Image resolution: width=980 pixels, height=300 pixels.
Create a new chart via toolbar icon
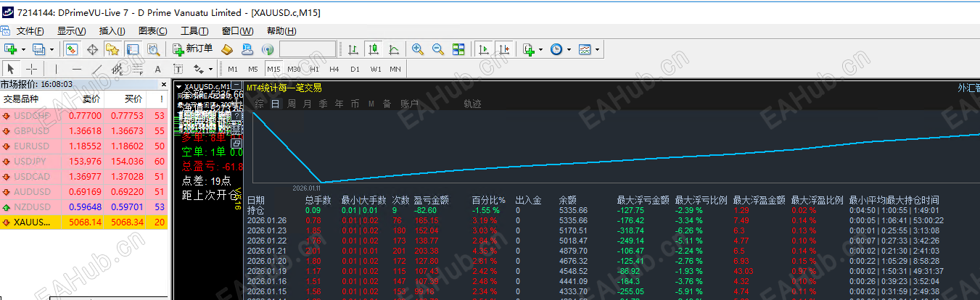10,49
